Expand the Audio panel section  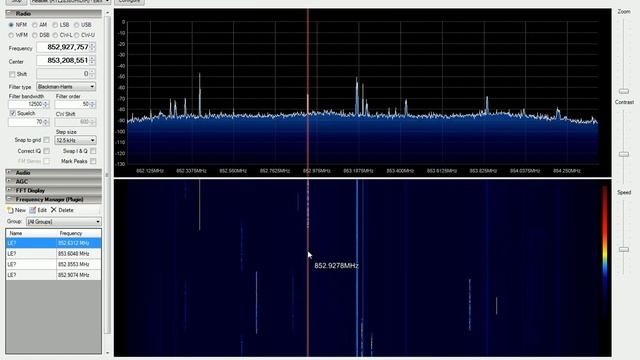pos(9,172)
